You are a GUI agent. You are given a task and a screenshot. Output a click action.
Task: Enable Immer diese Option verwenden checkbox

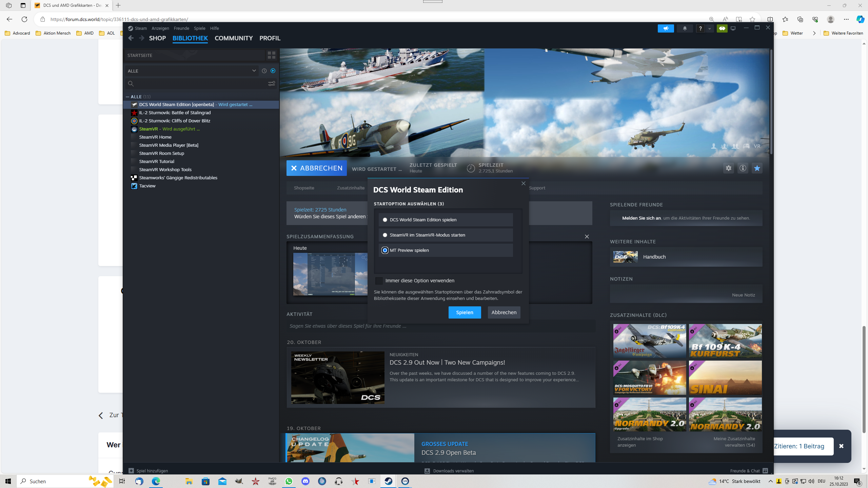point(379,281)
